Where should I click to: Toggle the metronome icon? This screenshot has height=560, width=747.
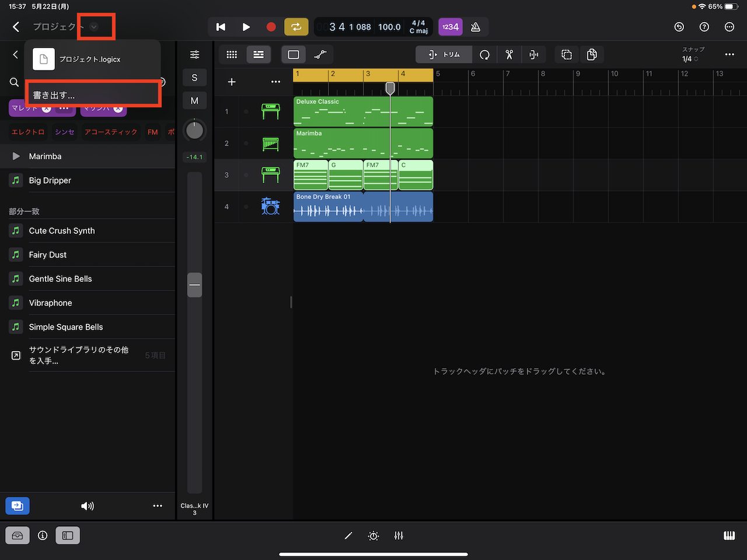pos(476,27)
